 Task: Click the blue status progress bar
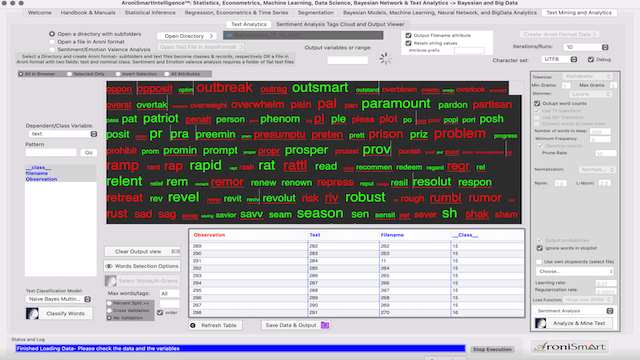(240, 349)
